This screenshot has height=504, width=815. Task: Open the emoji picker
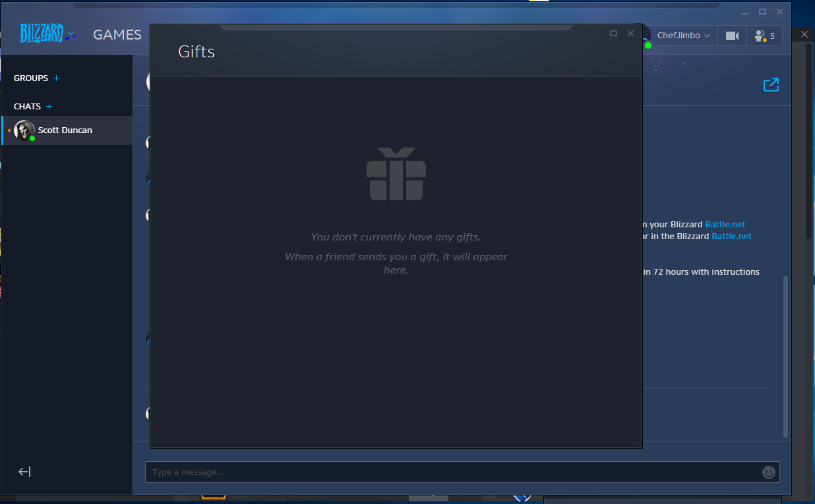point(768,472)
